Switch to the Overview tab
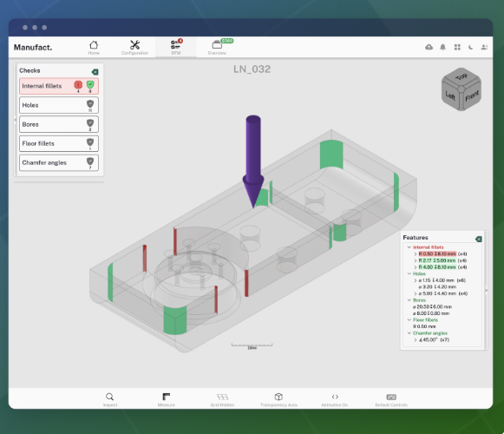The height and width of the screenshot is (434, 504). pyautogui.click(x=217, y=47)
